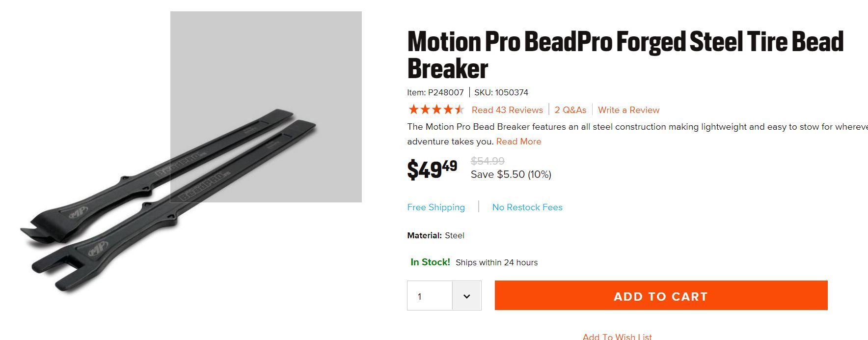Open the Read 43 Reviews link
The height and width of the screenshot is (340, 868).
507,110
